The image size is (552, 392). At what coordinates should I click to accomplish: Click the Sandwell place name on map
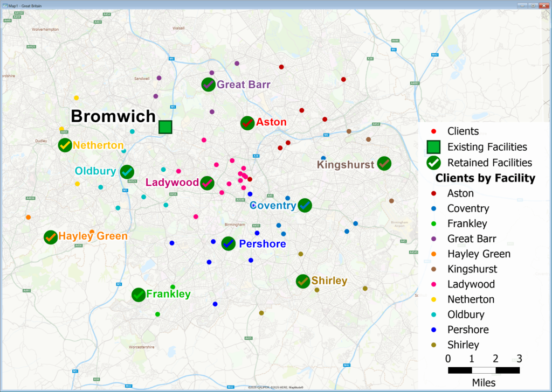point(142,79)
